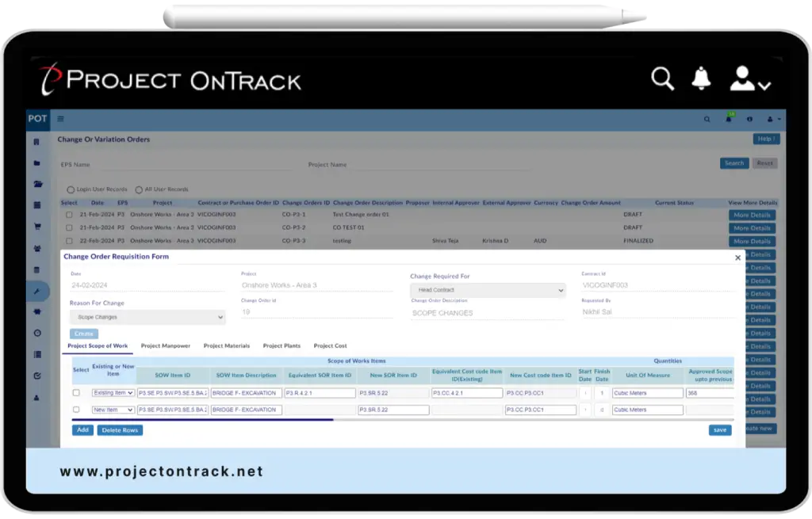Click the Equivalent SOR Item ID field showing P3.R.4.2.1
The height and width of the screenshot is (519, 812).
pos(320,393)
